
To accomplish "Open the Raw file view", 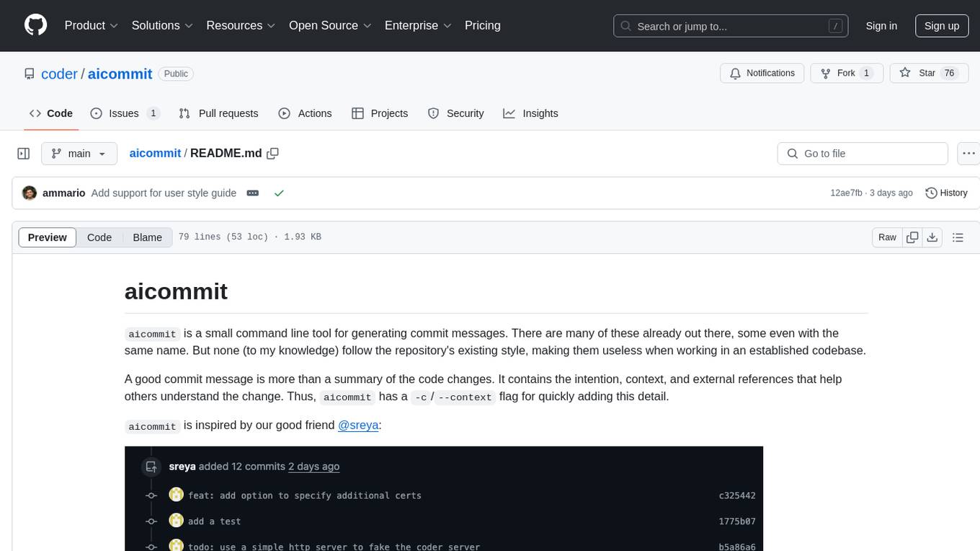I will click(887, 237).
